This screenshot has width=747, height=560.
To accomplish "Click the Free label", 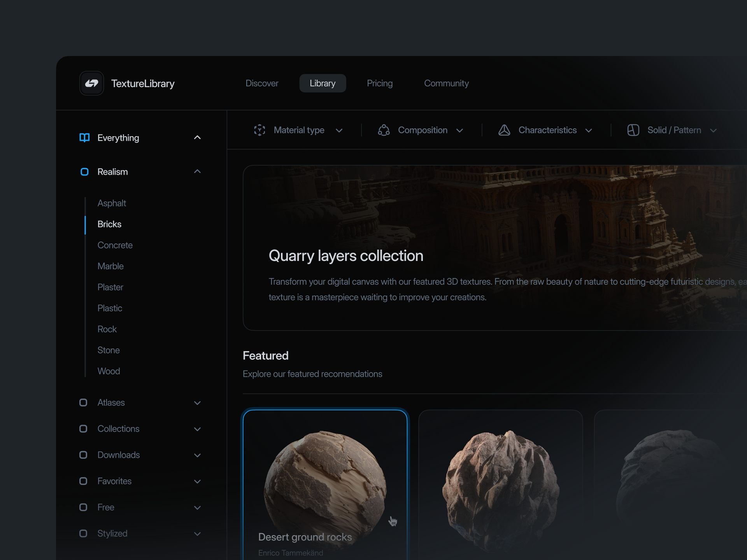I will (x=106, y=507).
